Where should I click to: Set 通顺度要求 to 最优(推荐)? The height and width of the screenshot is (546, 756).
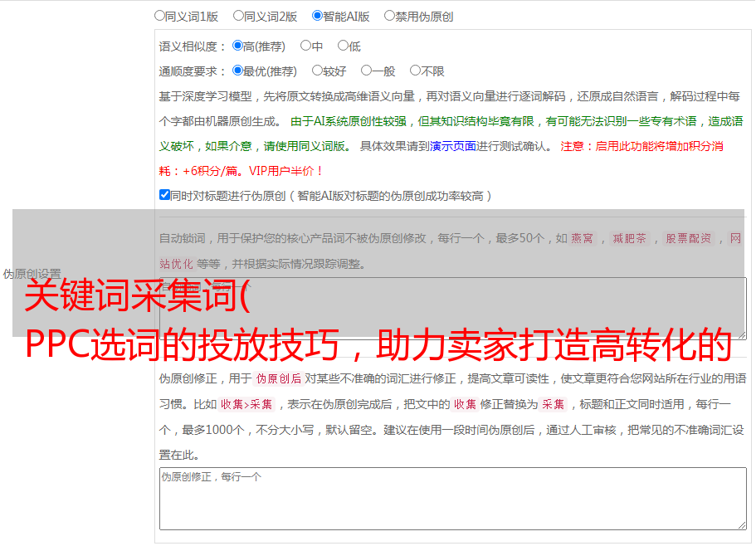tap(237, 71)
